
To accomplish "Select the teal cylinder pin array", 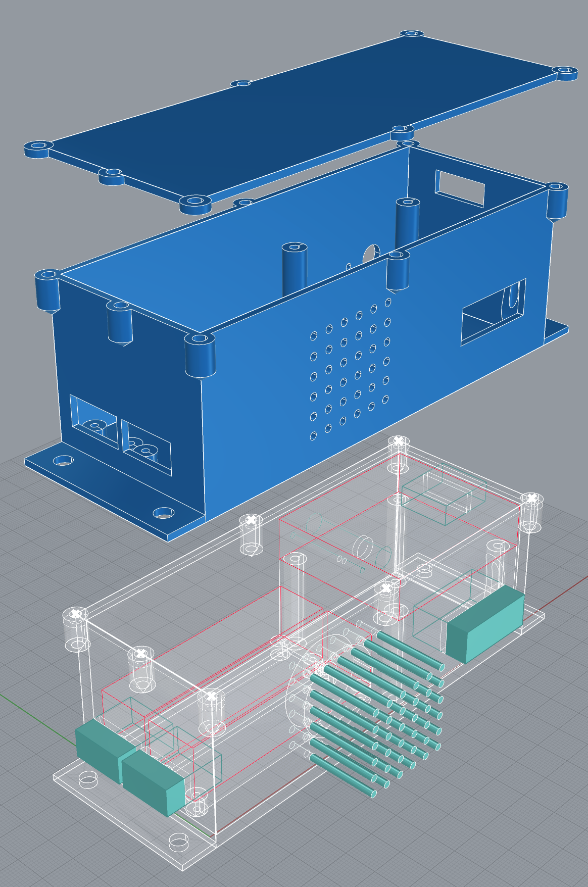I will 376,713.
